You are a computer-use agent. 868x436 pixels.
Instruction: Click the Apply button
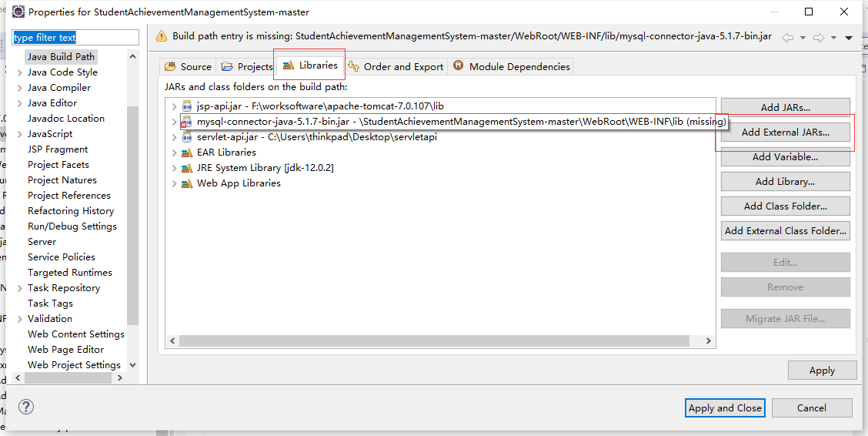(x=822, y=371)
